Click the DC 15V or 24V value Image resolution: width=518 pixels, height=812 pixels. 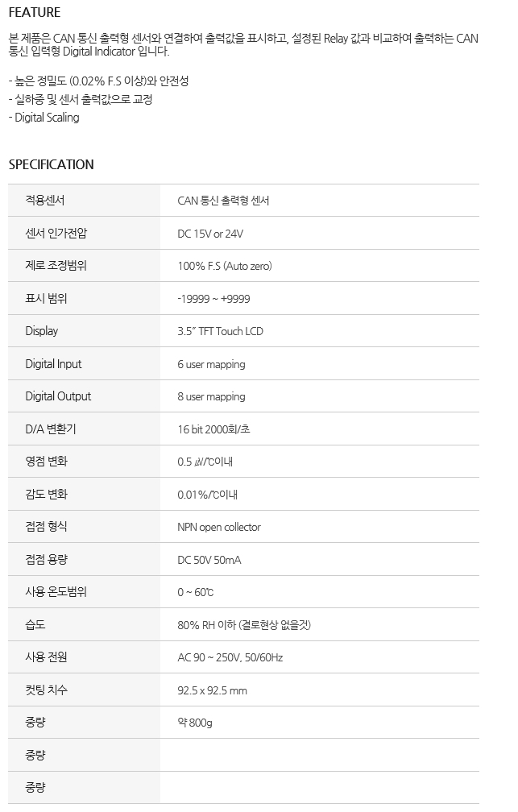210,234
